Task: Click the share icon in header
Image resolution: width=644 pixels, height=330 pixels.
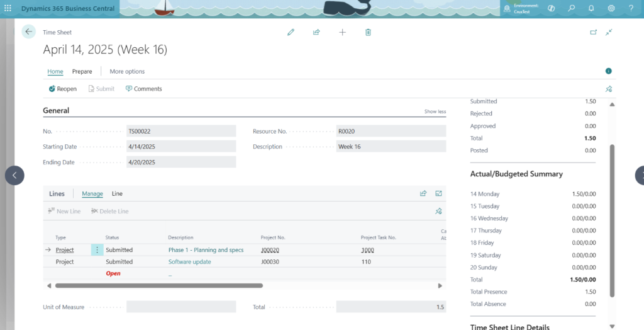Action: click(316, 32)
